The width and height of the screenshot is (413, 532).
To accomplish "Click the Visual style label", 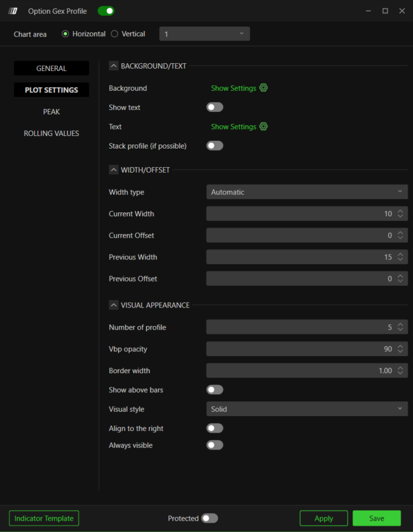I will point(126,409).
